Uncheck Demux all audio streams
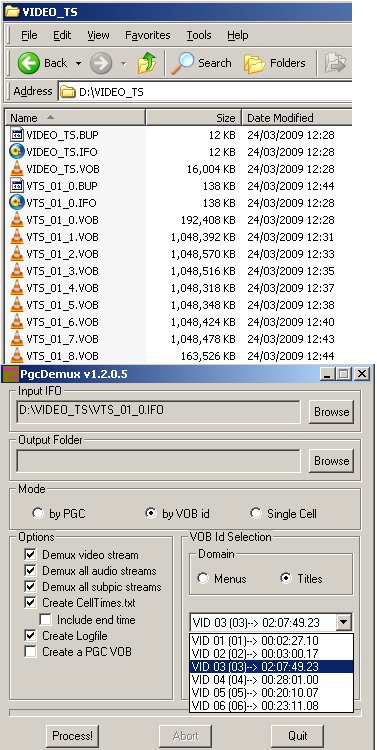The image size is (377, 750). tap(31, 571)
